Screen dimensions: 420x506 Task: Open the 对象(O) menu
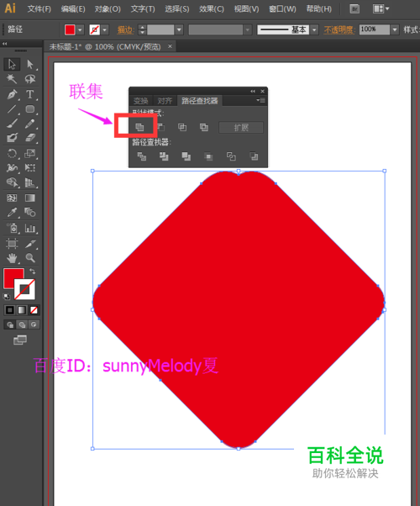coord(108,8)
